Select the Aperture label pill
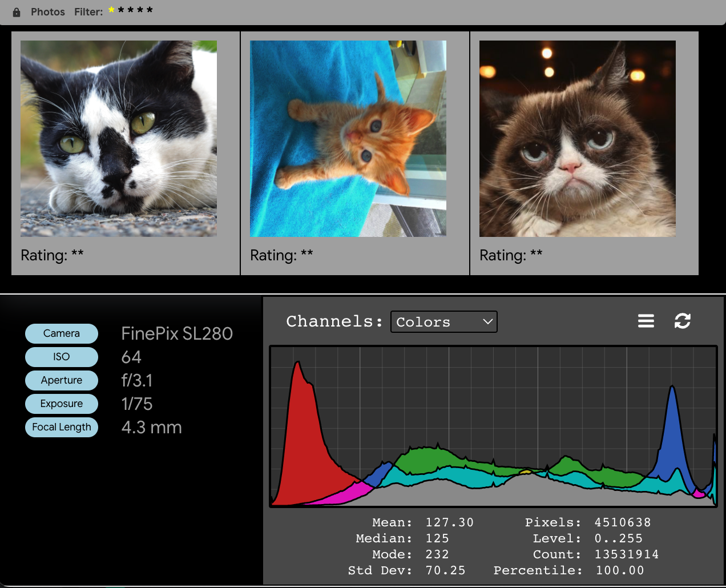This screenshot has height=588, width=726. tap(62, 380)
